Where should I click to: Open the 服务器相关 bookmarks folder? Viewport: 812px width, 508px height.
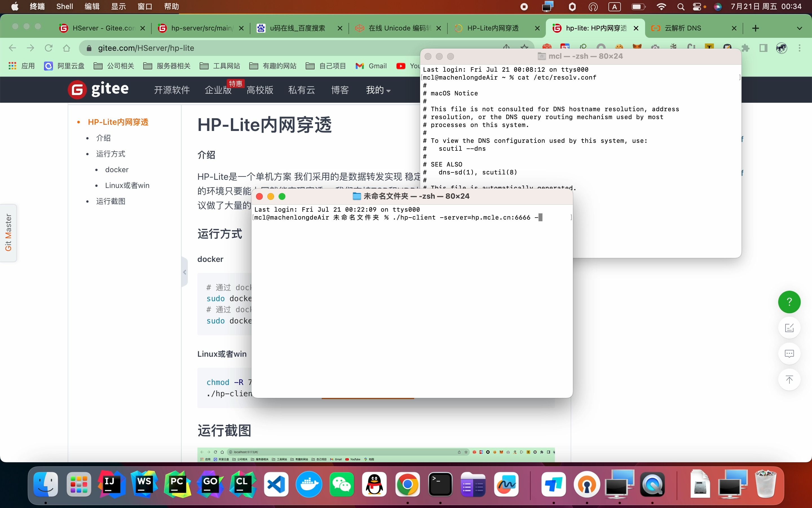(x=167, y=66)
